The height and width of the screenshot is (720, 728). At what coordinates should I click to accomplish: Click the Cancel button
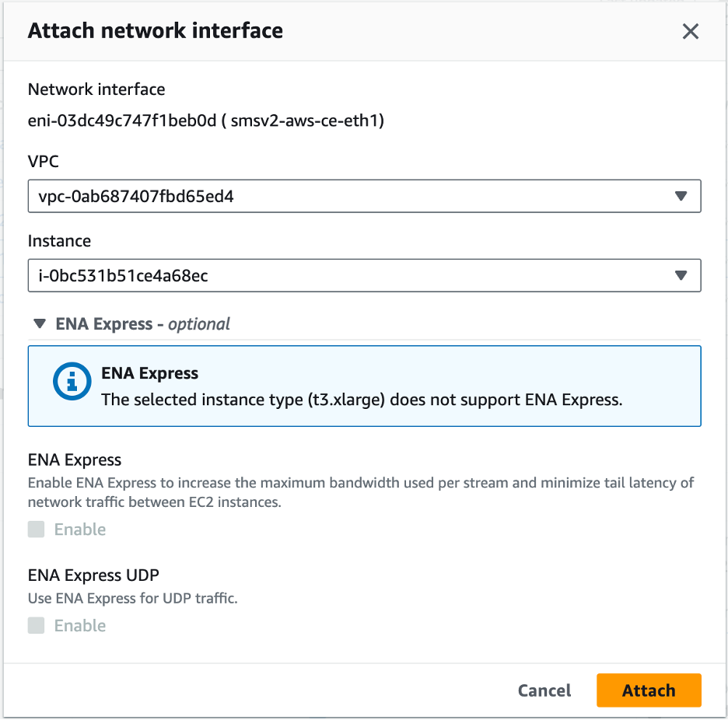pyautogui.click(x=544, y=690)
